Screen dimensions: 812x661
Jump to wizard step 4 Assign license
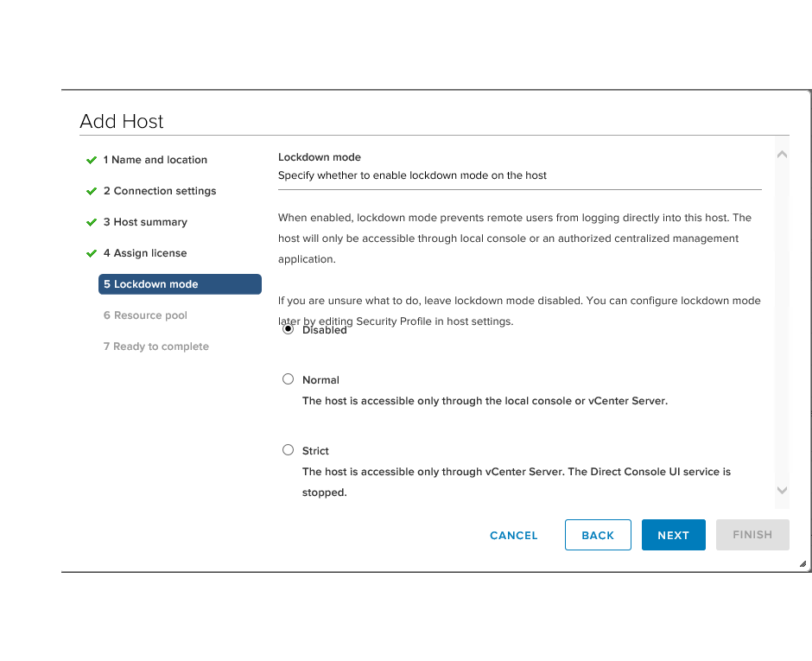[x=145, y=253]
